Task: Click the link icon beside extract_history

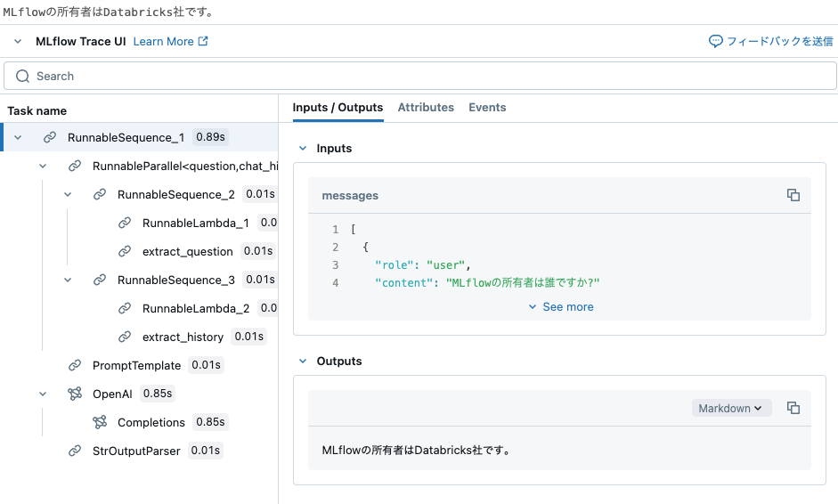Action: click(x=125, y=337)
